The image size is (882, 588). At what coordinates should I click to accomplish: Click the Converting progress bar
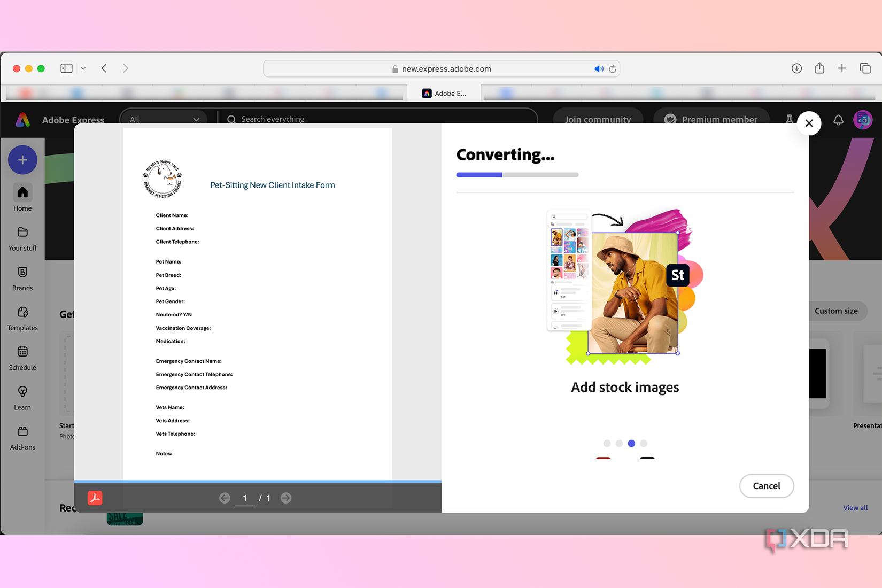[517, 175]
